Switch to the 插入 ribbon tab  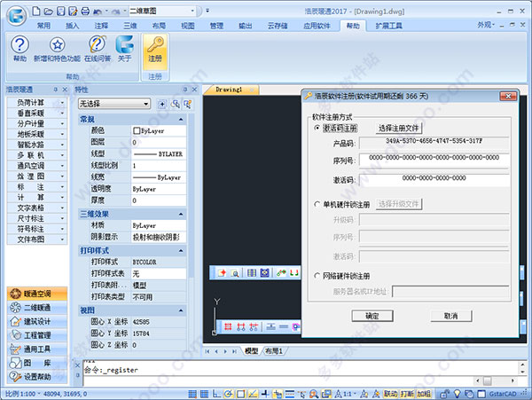(x=73, y=26)
